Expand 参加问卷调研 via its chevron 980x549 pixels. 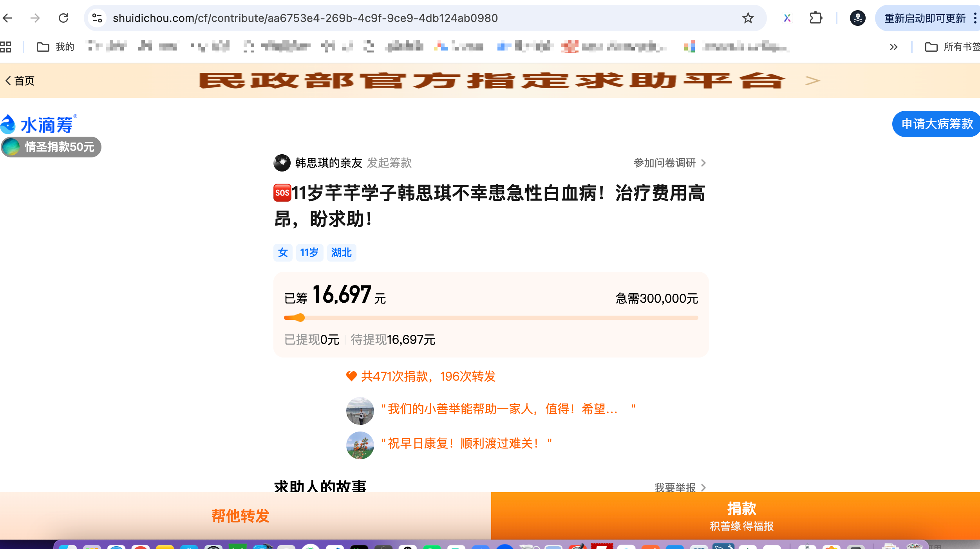[703, 163]
